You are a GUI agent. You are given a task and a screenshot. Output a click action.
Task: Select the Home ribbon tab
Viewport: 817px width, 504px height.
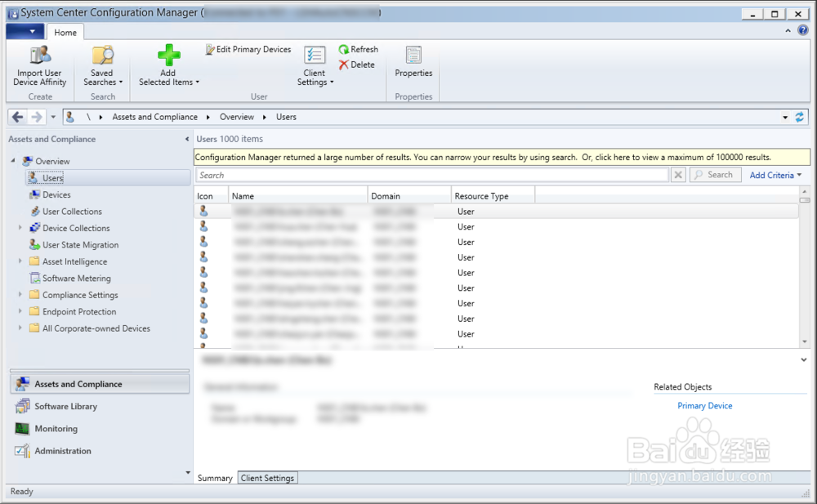click(x=65, y=33)
